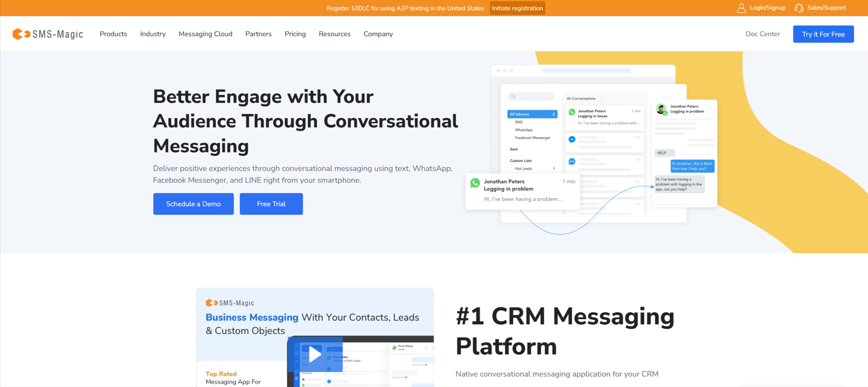Viewport: 868px width, 387px height.
Task: Click the search field in inbox mockup
Action: 531,96
